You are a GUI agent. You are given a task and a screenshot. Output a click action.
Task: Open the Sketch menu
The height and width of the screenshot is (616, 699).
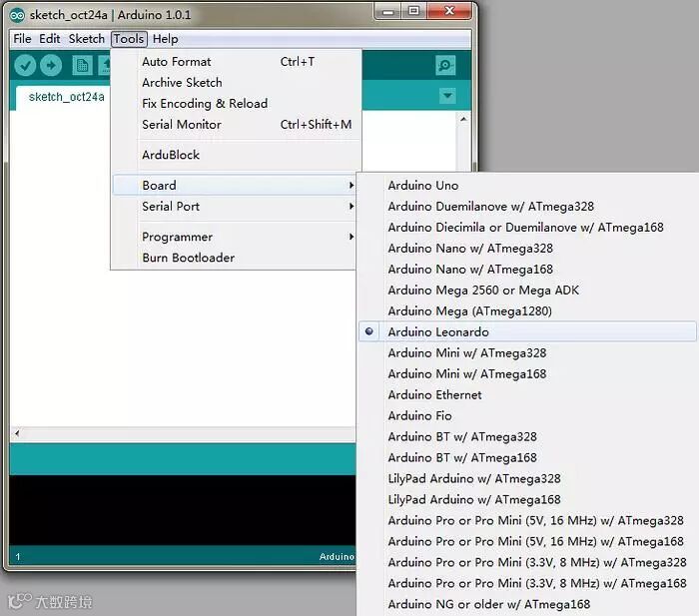87,39
